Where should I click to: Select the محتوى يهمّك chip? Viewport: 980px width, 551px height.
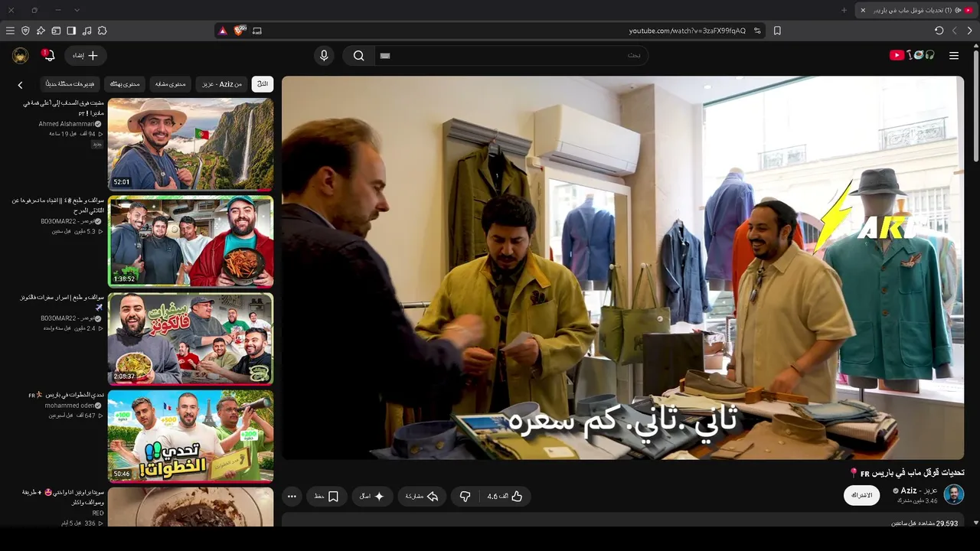click(125, 84)
